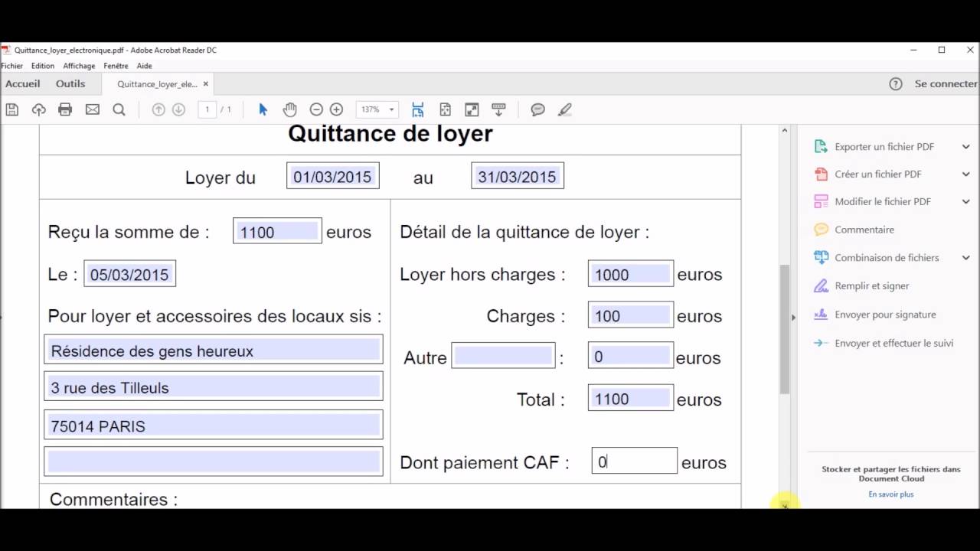Click the Se connecter button

tap(946, 83)
